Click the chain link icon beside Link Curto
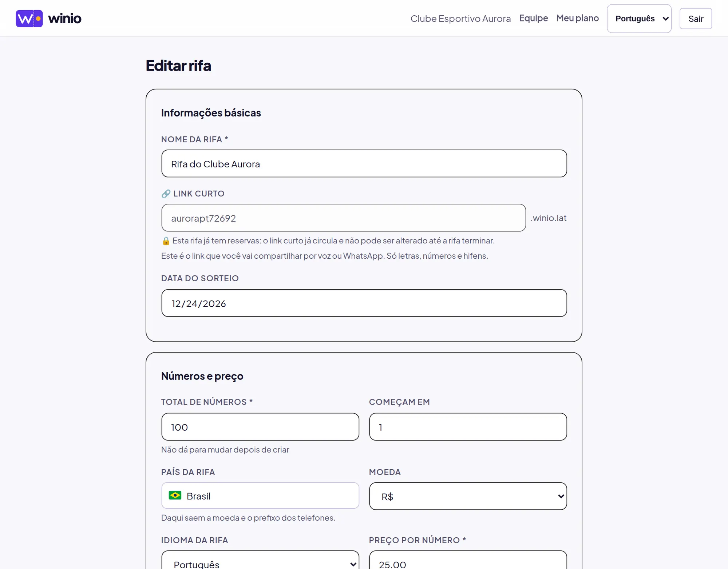 tap(166, 194)
